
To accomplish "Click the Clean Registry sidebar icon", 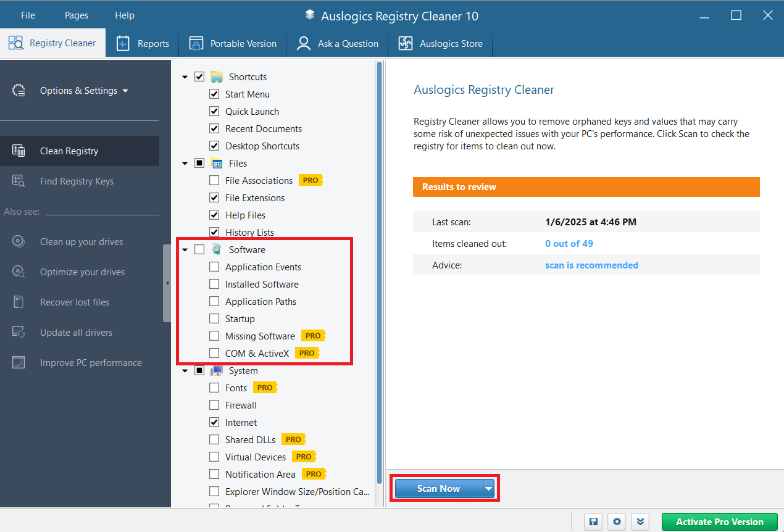I will 19,151.
